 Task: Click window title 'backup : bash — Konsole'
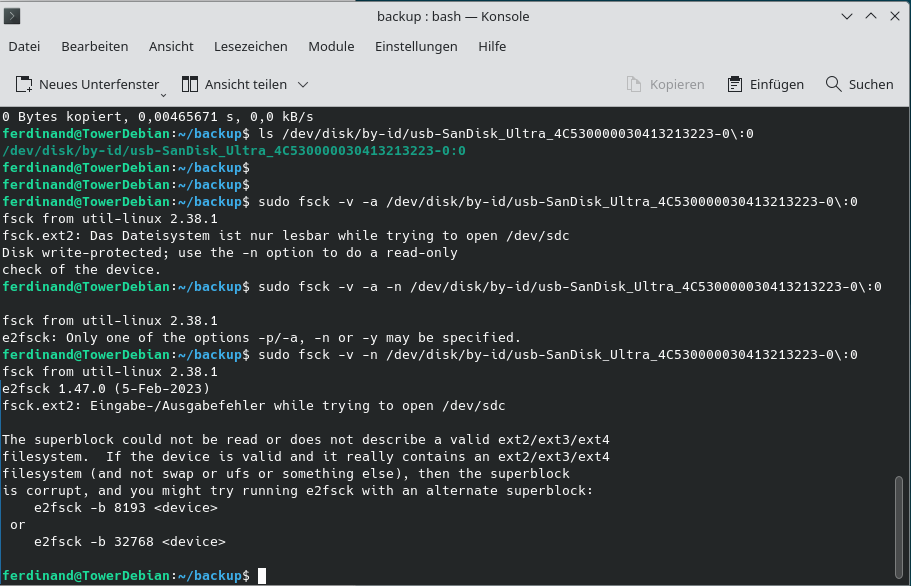453,16
